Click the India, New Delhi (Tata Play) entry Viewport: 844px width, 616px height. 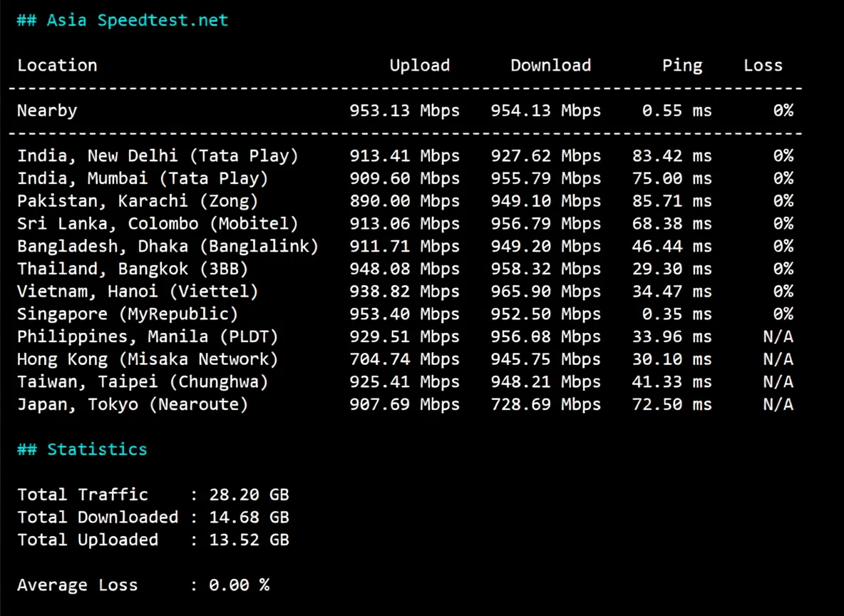(x=158, y=155)
